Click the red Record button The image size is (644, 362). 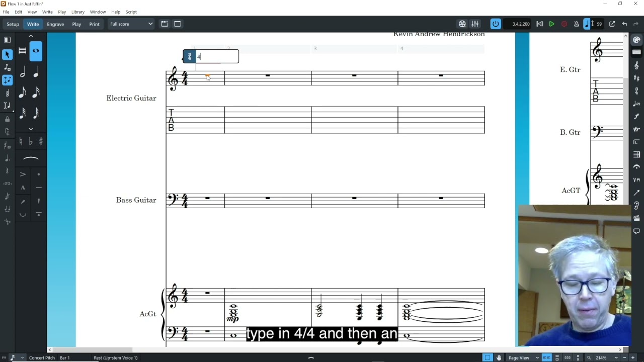[x=564, y=24]
